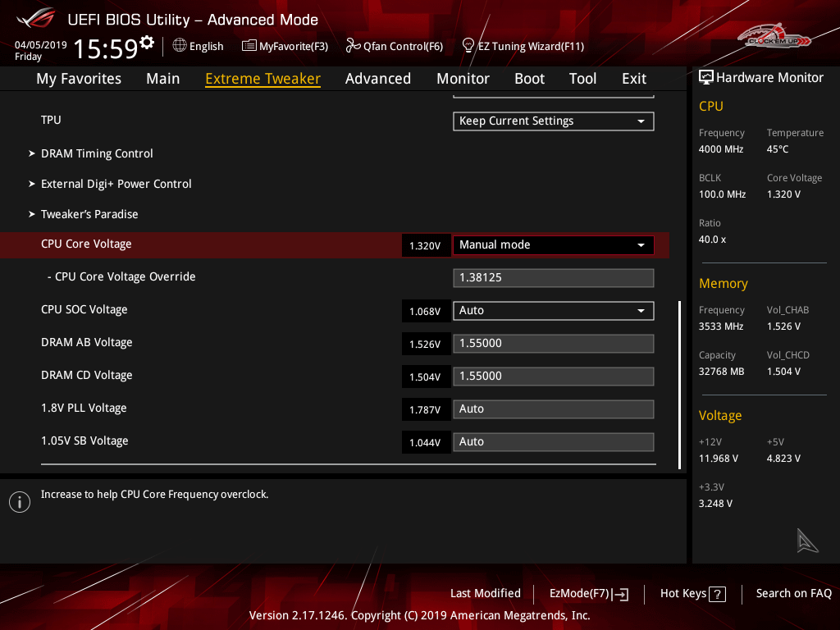Expand DRAM Timing Control submenu

(97, 153)
